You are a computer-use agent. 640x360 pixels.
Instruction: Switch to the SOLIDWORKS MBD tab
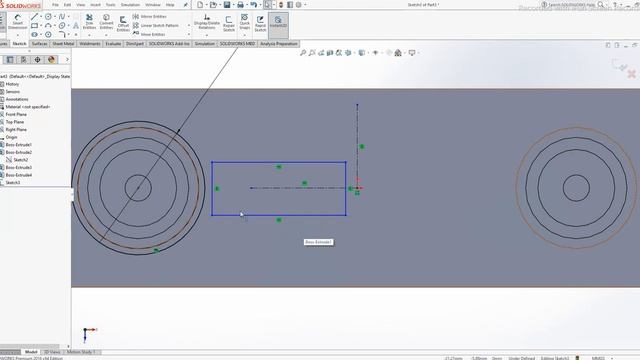(x=237, y=44)
